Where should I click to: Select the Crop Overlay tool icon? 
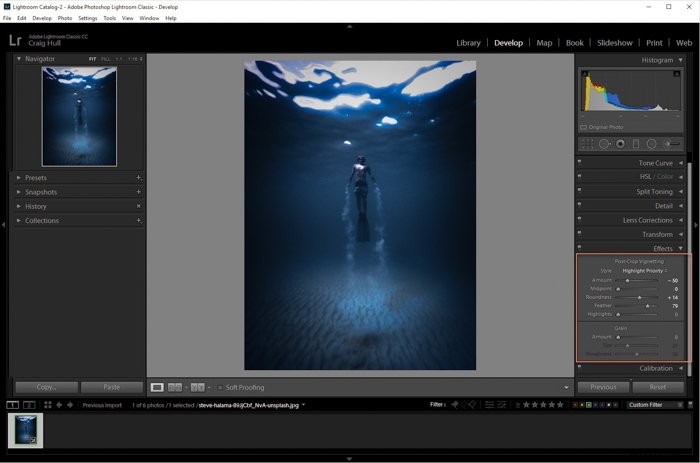[x=588, y=144]
